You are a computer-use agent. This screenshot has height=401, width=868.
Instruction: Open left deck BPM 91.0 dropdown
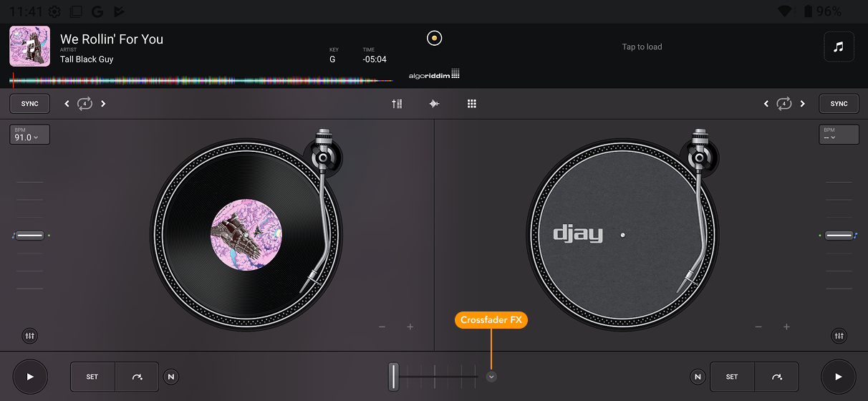tap(29, 135)
